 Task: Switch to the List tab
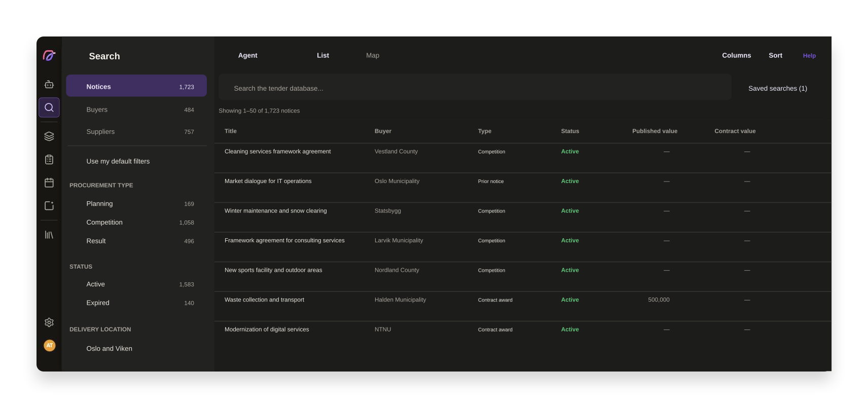tap(323, 55)
